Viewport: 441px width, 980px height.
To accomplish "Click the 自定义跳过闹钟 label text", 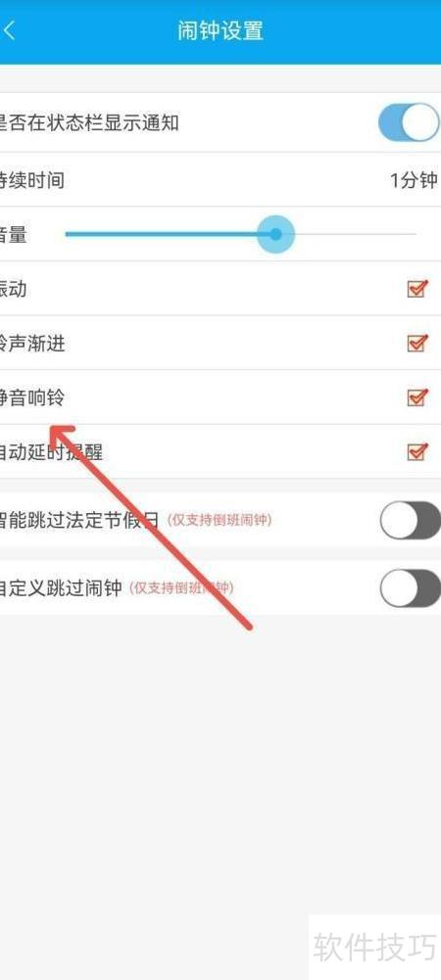I will point(61,588).
